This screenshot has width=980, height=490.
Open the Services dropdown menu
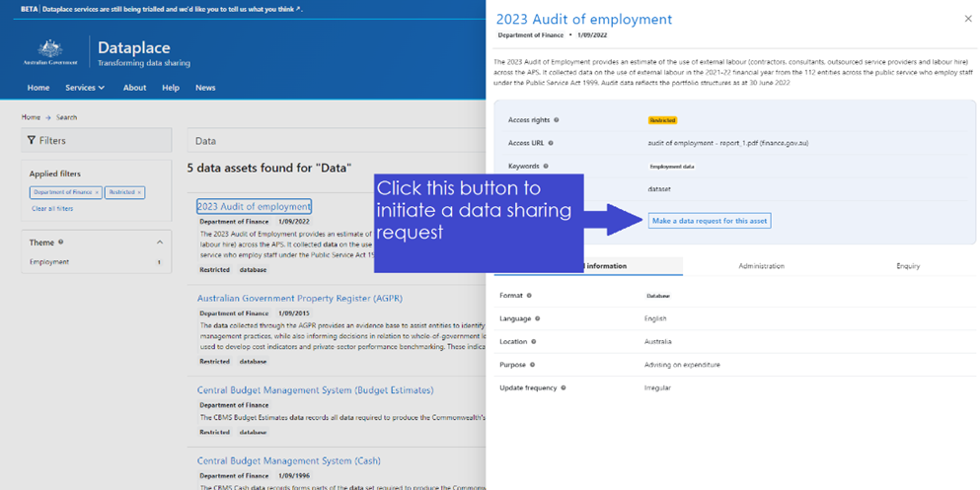coord(85,88)
